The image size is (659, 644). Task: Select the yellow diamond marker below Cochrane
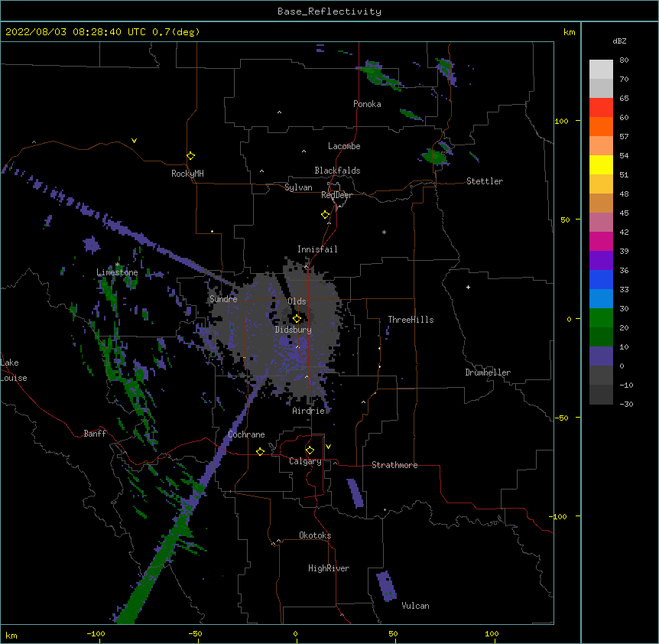(x=260, y=451)
